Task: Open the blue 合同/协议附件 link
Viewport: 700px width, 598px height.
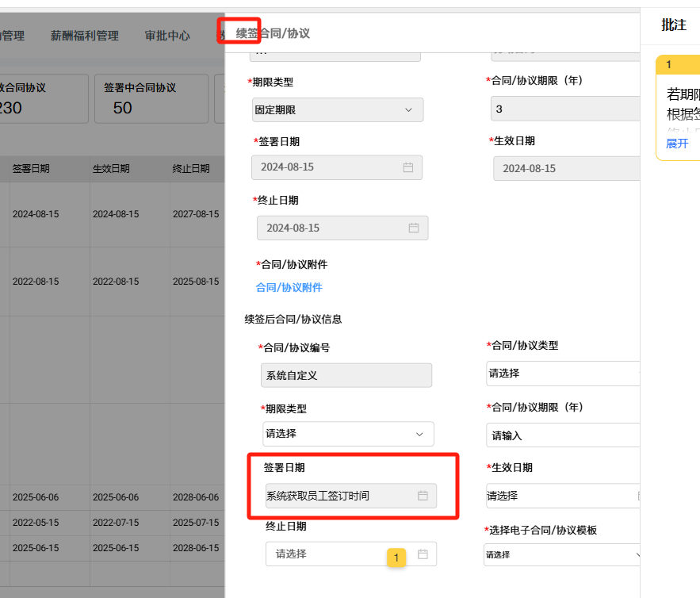Action: point(289,288)
